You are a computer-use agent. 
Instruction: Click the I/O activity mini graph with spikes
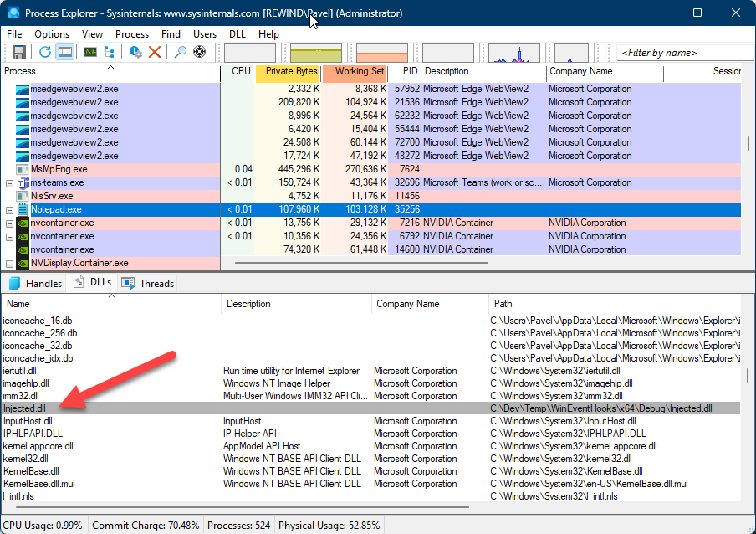514,53
